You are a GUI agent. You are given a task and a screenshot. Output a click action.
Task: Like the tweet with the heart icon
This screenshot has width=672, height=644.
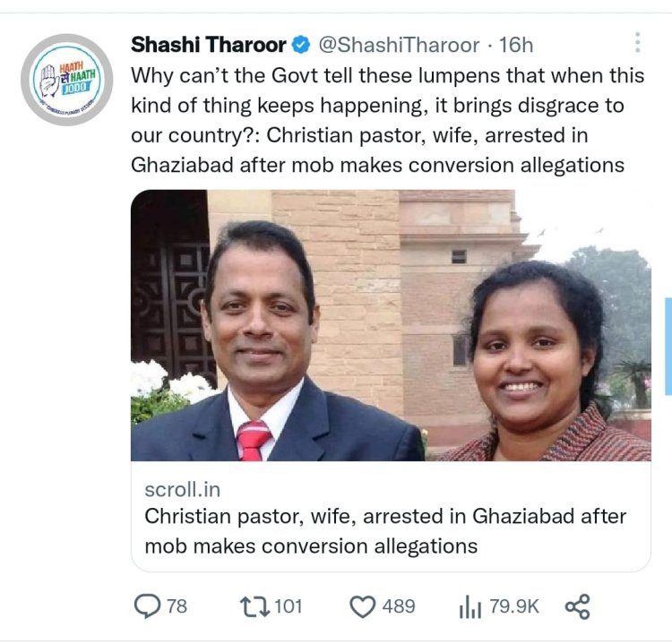[362, 606]
